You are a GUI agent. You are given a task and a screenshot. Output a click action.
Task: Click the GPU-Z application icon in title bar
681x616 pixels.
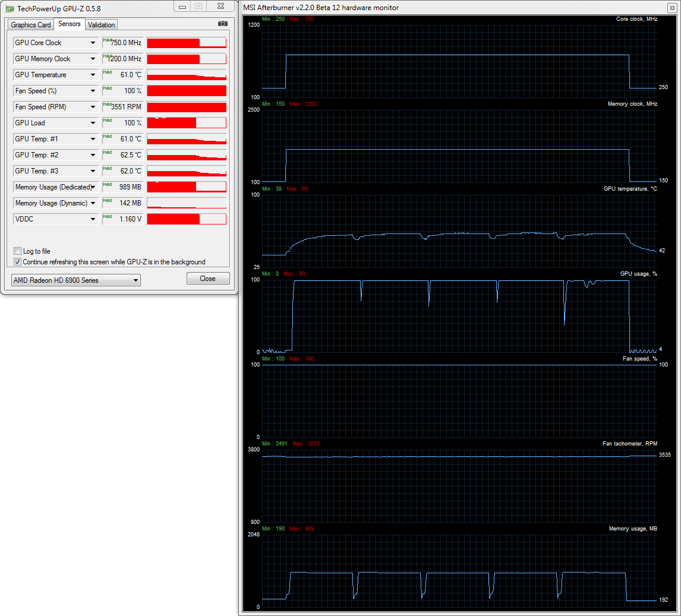(10, 9)
